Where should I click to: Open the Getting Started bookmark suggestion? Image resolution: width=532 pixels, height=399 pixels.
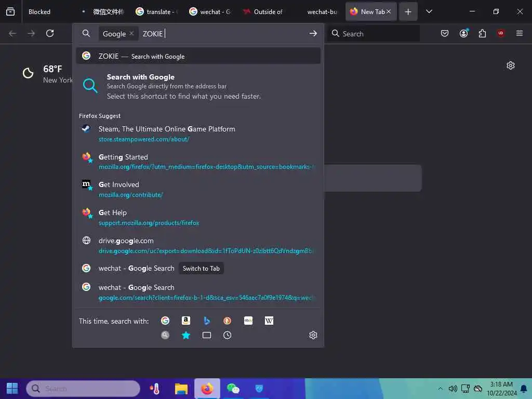198,162
